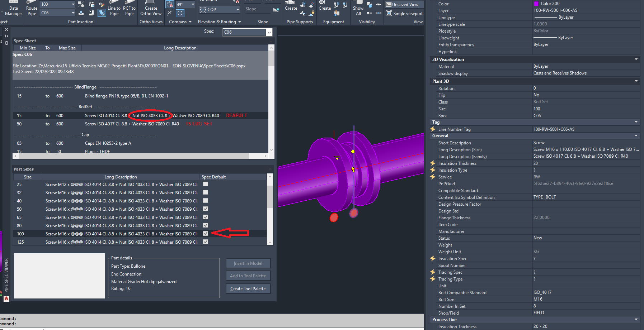The image size is (644, 330).
Task: Click the Show All visibility tool
Action: (358, 8)
